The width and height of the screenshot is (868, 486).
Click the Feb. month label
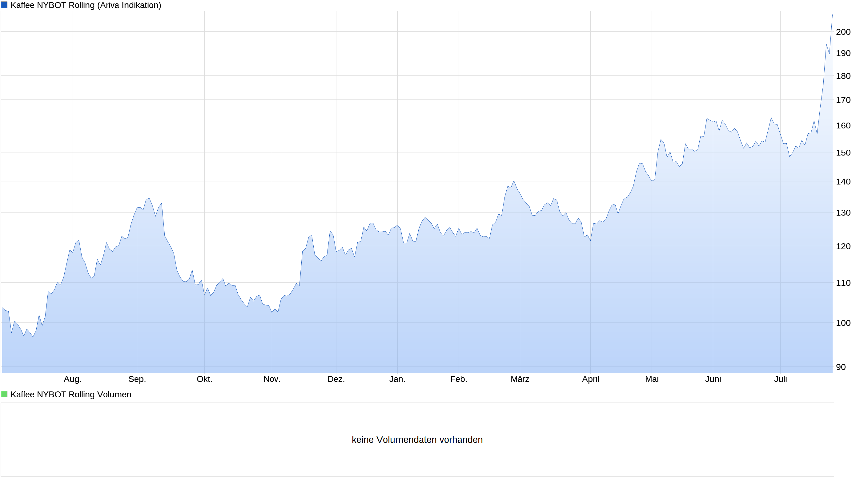click(x=459, y=379)
